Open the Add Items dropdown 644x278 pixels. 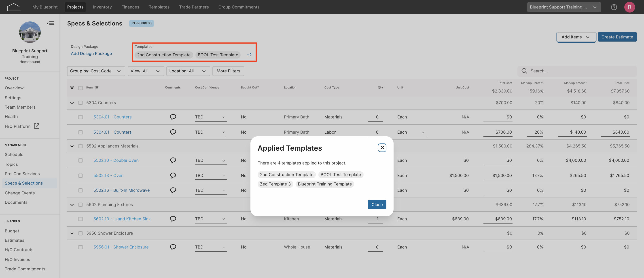(x=576, y=37)
